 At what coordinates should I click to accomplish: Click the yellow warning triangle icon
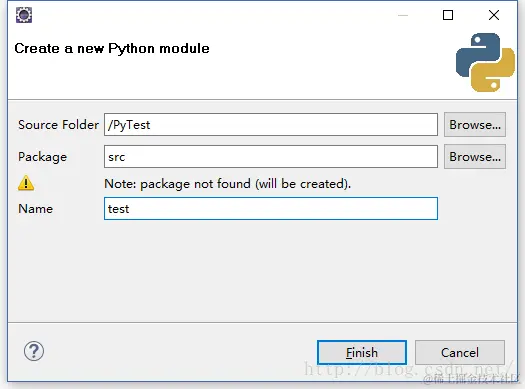(x=26, y=183)
